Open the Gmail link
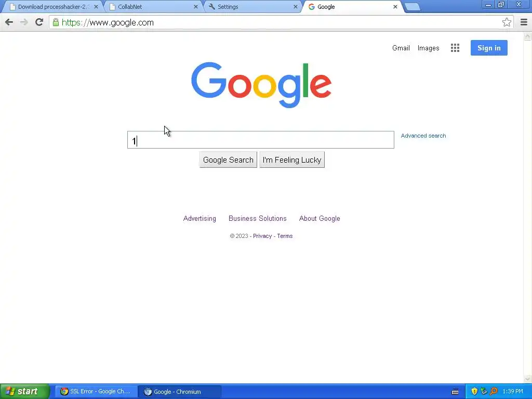The image size is (532, 399). coord(401,48)
